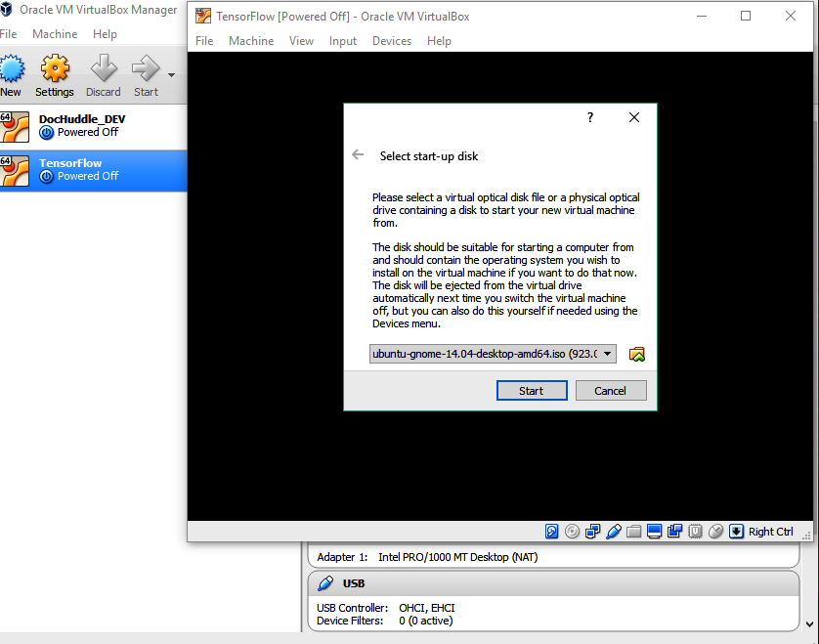819x644 pixels.
Task: Open Devices menu in TensorFlow VM window
Action: [x=392, y=41]
